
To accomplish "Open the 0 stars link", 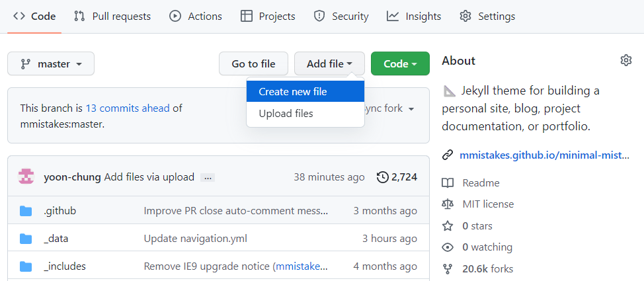I will (x=477, y=226).
